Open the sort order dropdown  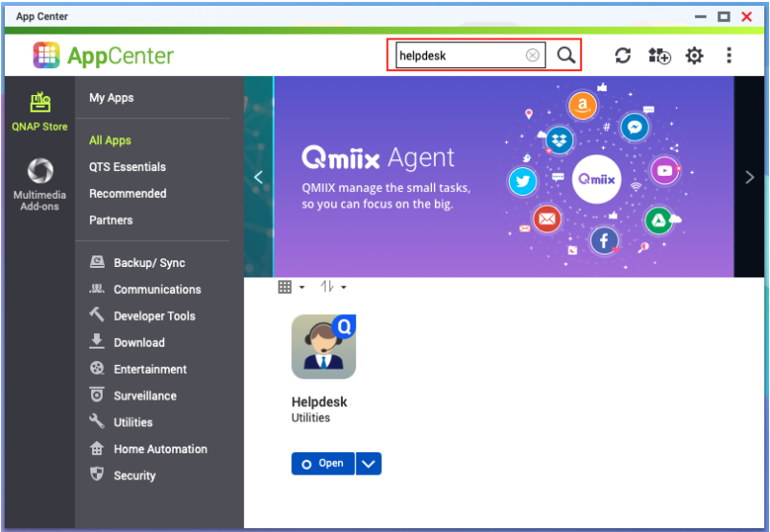332,287
